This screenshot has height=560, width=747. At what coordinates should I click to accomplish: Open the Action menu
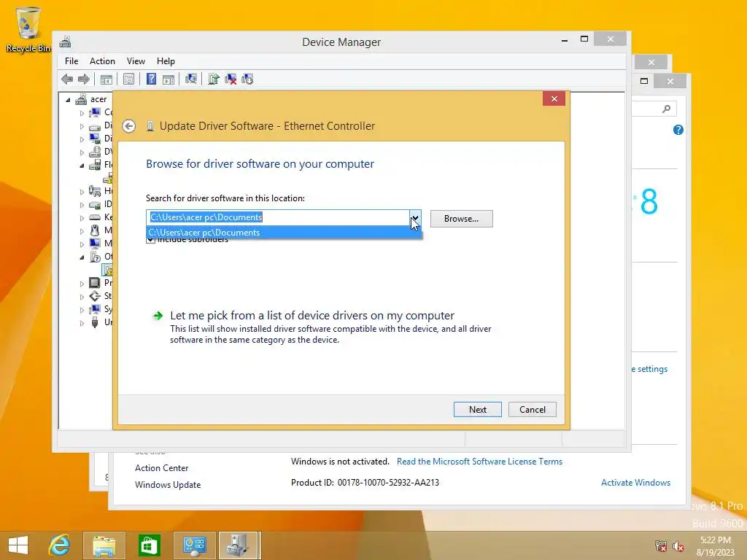(102, 61)
